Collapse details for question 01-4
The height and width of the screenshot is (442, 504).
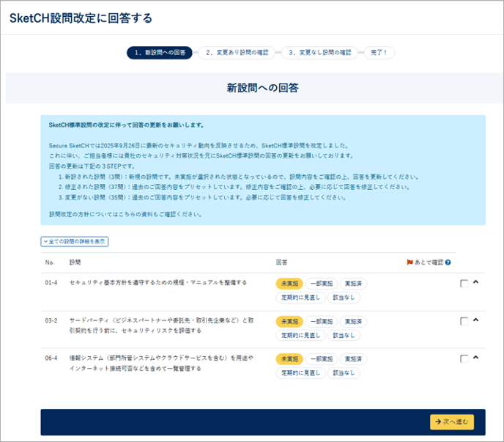point(476,282)
